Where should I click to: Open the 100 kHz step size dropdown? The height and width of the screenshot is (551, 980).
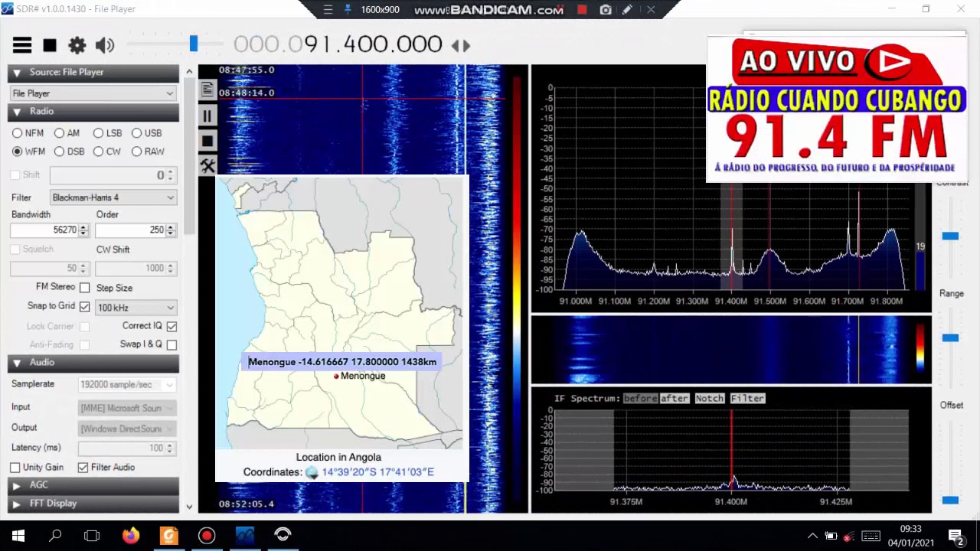[x=136, y=308]
